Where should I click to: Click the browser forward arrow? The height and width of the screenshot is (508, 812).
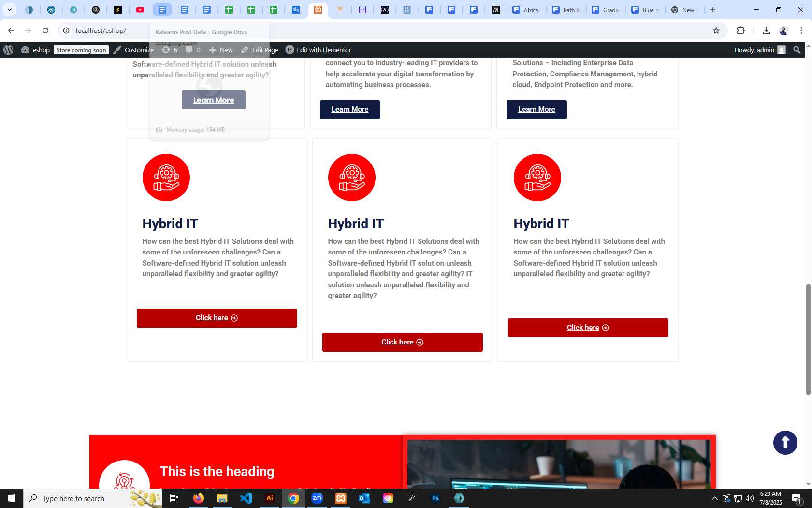click(28, 30)
